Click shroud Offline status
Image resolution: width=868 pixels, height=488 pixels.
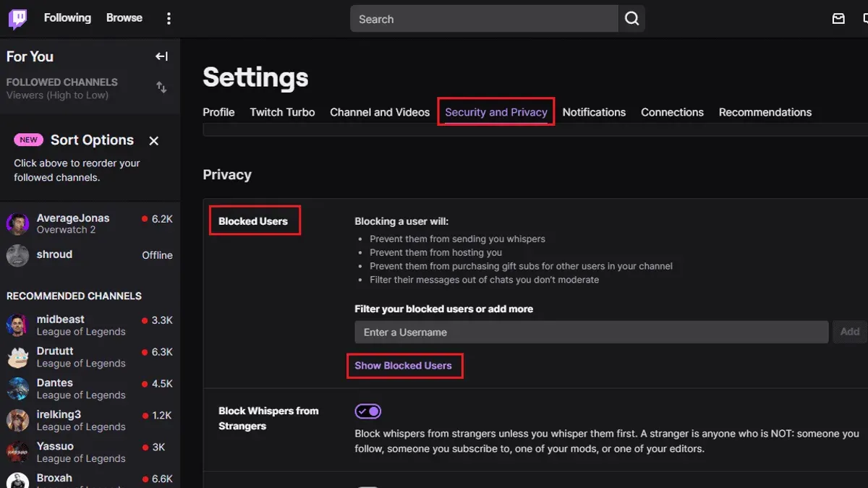[x=157, y=255]
